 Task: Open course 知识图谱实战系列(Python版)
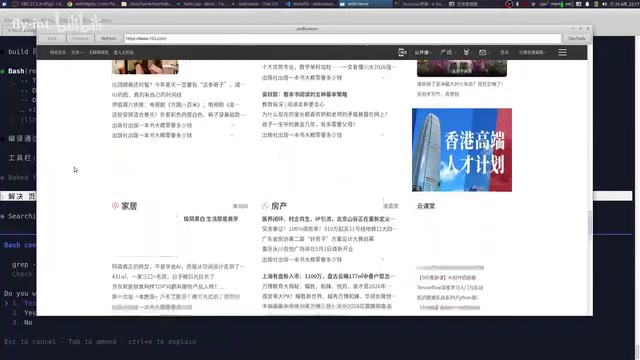pyautogui.click(x=447, y=298)
